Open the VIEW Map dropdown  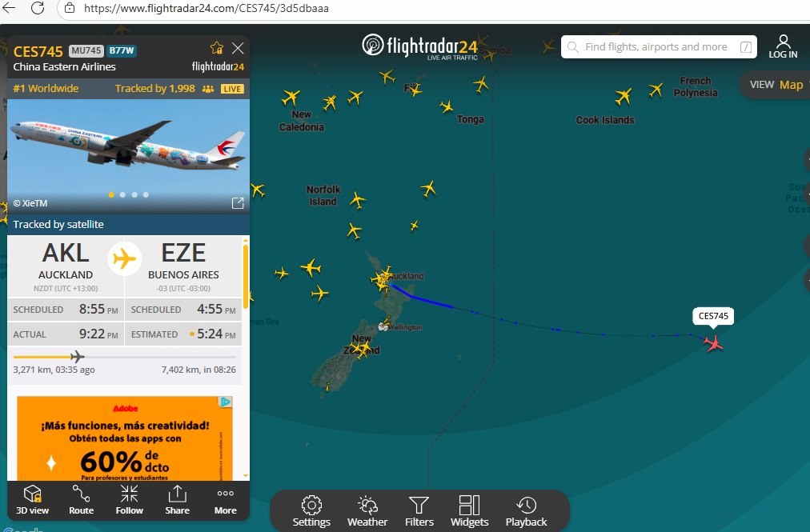point(776,85)
